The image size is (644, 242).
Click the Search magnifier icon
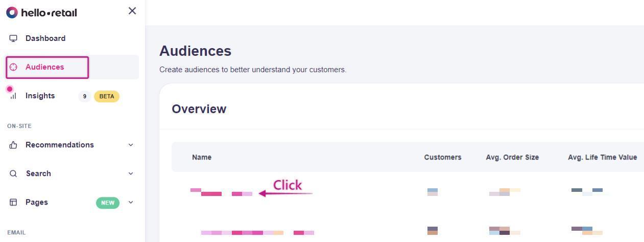tap(13, 173)
